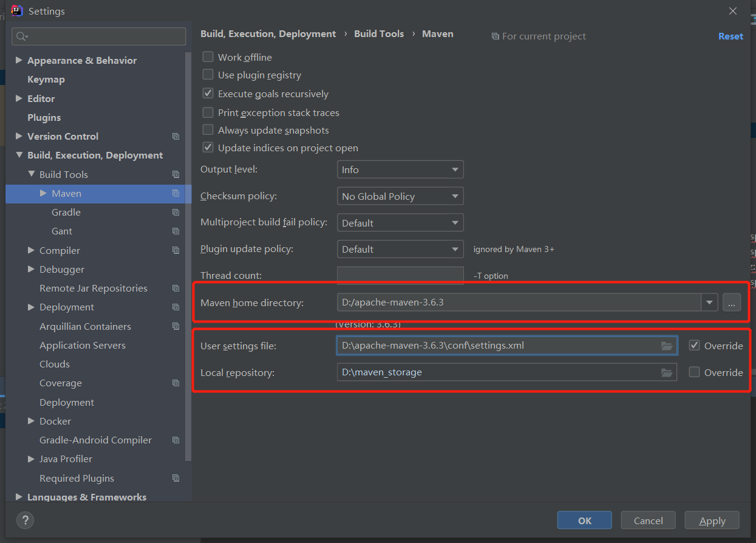The height and width of the screenshot is (543, 756).
Task: Click Build Tools breadcrumb link
Action: 379,34
